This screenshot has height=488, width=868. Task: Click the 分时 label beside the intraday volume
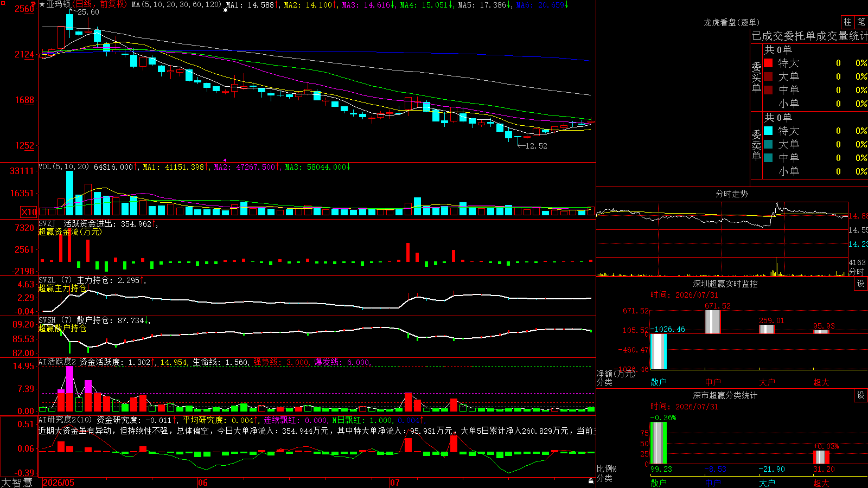(857, 272)
